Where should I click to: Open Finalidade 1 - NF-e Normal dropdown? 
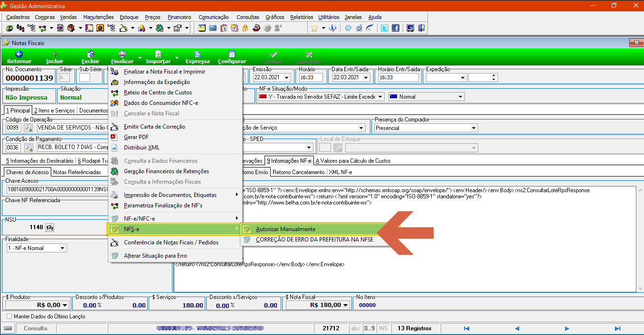(63, 248)
